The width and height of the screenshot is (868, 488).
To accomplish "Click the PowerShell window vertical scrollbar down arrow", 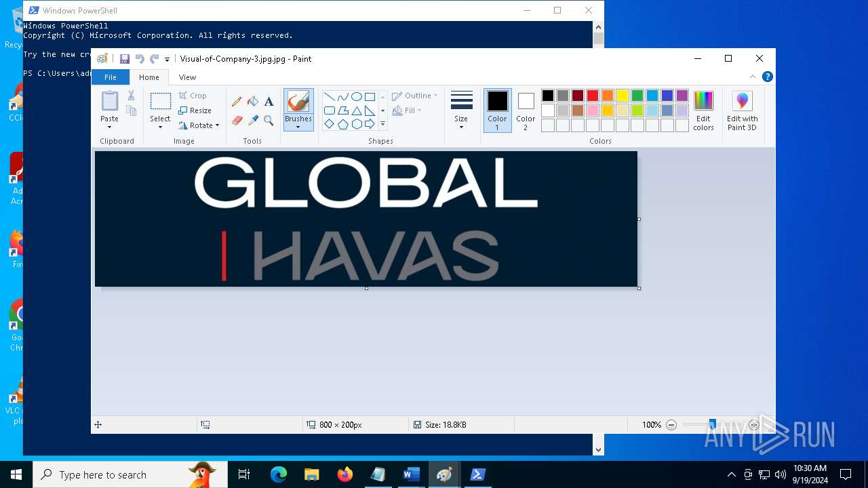I will (598, 449).
